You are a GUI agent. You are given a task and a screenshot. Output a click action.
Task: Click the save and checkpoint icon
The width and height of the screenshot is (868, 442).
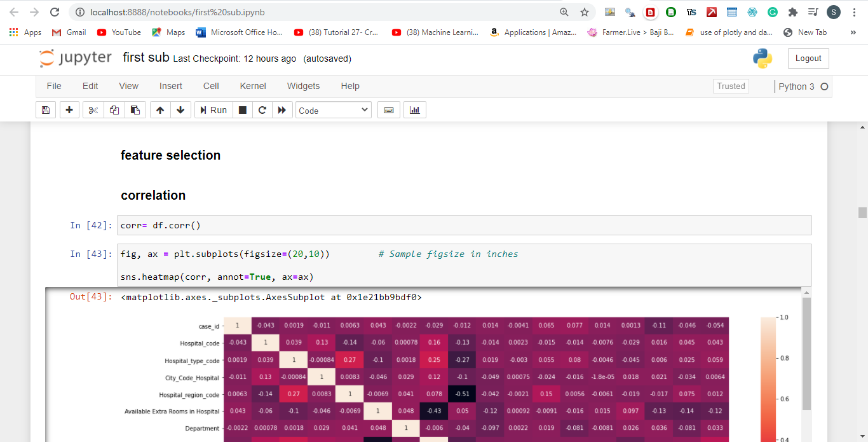46,110
